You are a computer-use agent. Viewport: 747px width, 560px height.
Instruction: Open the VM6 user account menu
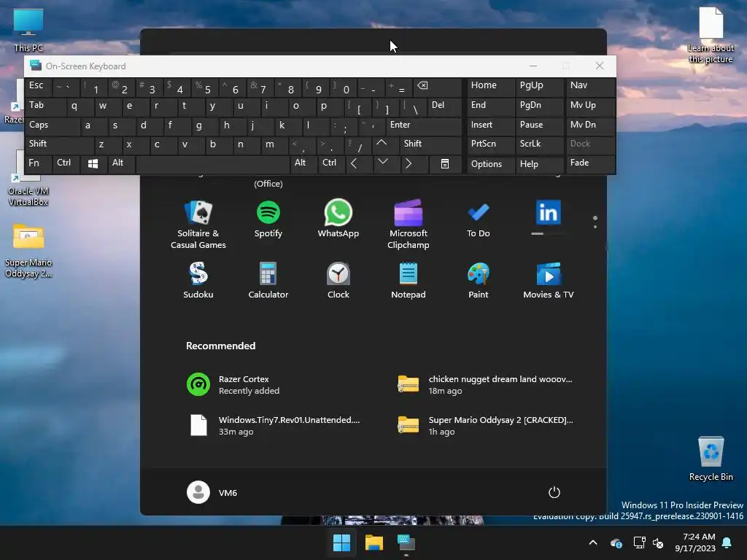(x=212, y=492)
